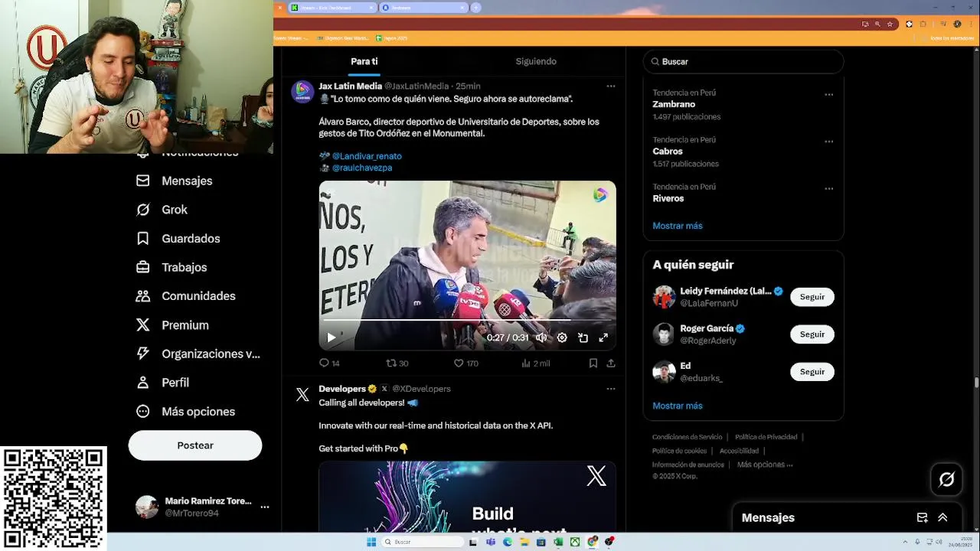Like the Jax Latin Media post
Viewport: 980px width, 551px height.
(x=465, y=364)
